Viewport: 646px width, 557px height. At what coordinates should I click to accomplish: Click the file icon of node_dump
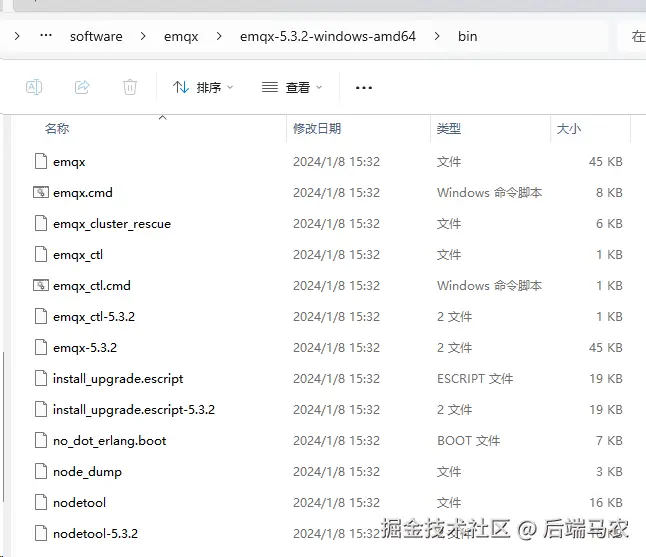click(x=41, y=471)
